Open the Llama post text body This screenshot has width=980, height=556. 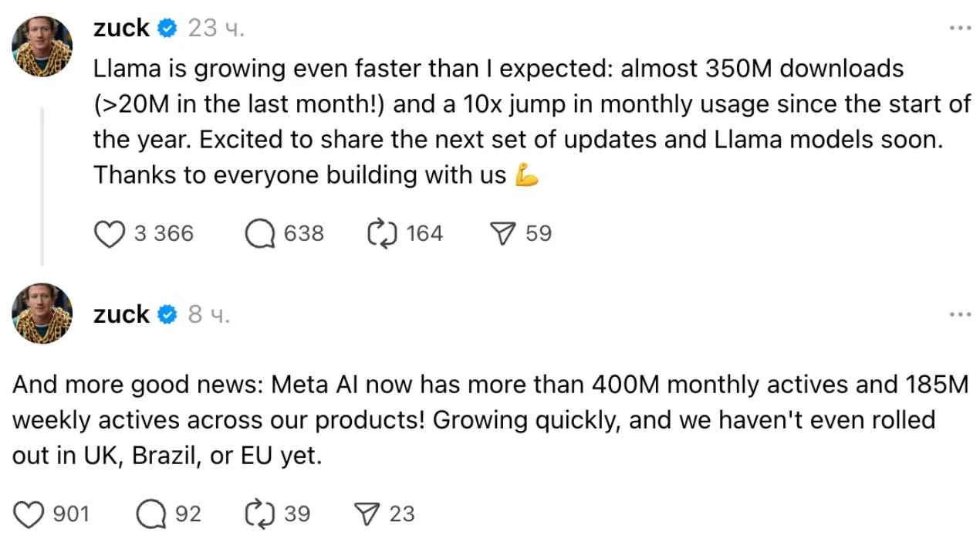tap(532, 122)
